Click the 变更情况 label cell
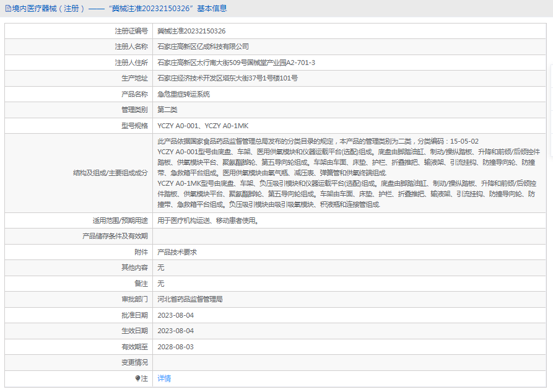Viewport: 553px width, 392px height. (79, 362)
